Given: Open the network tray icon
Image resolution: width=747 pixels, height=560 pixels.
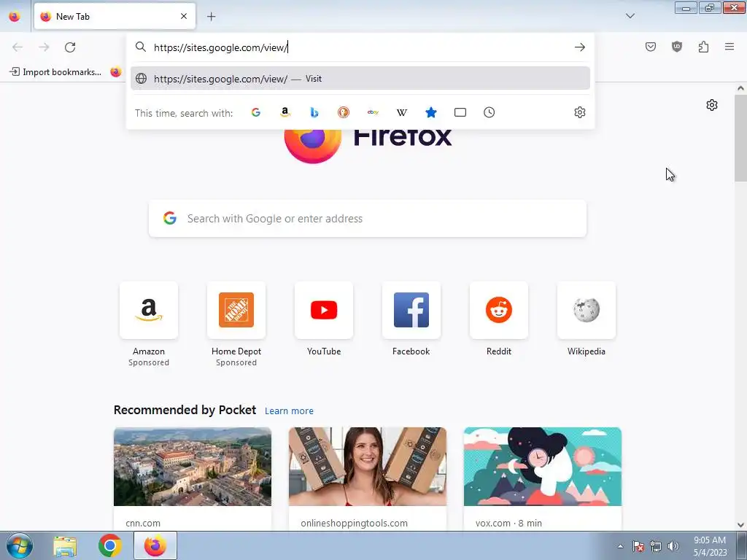Looking at the screenshot, I should (x=656, y=546).
